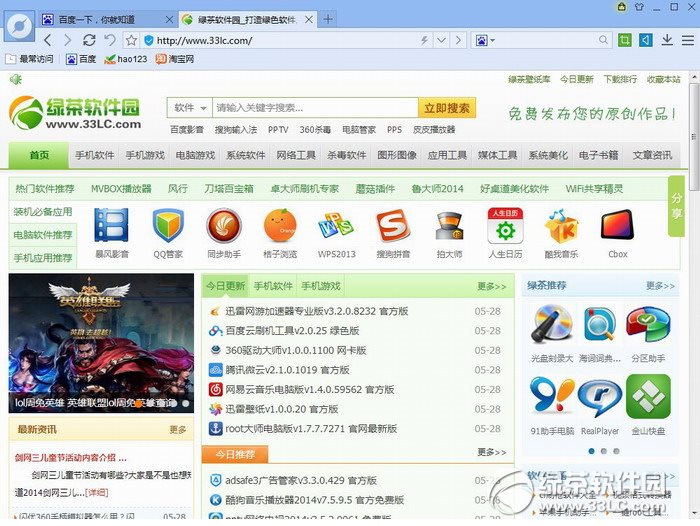Open the Cbox icon

617,225
